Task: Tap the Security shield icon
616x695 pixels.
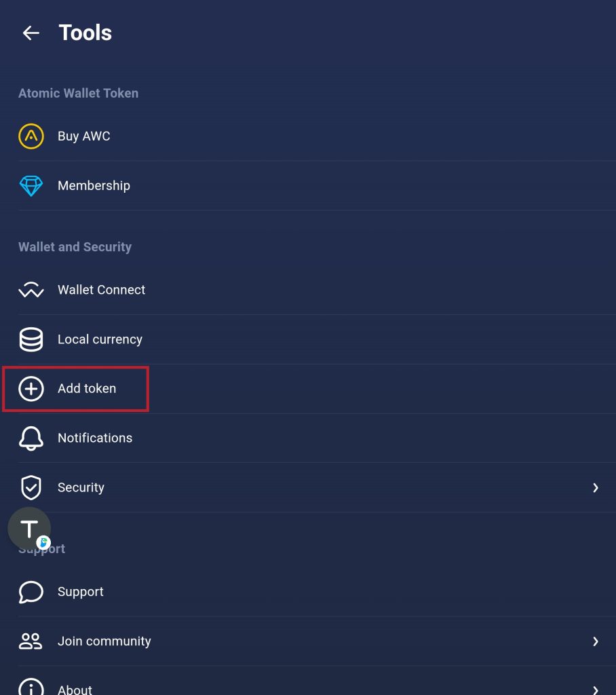Action: (31, 487)
